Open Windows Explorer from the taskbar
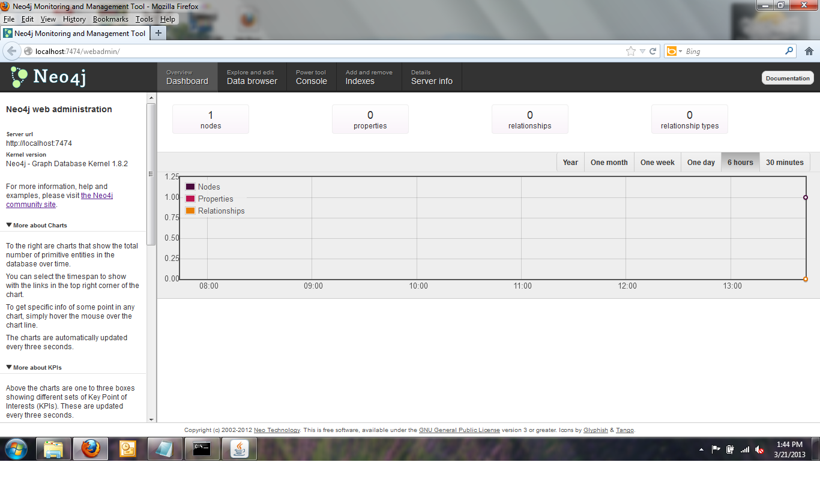The width and height of the screenshot is (820, 504). [53, 449]
